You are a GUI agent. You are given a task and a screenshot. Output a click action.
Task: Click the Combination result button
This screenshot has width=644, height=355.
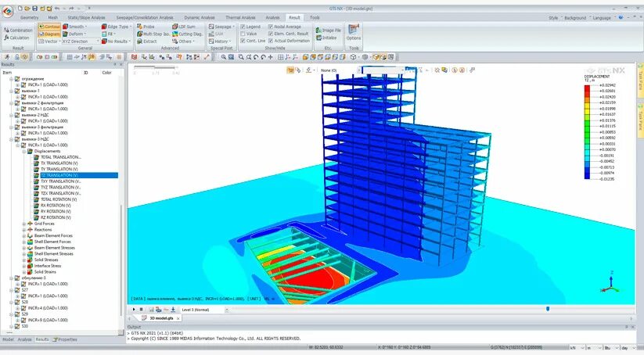[18, 30]
